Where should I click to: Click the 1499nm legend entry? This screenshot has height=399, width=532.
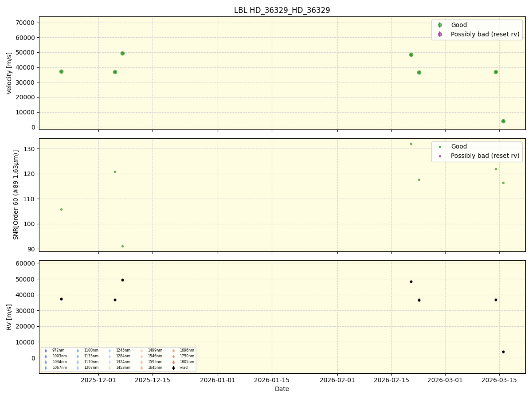(155, 350)
